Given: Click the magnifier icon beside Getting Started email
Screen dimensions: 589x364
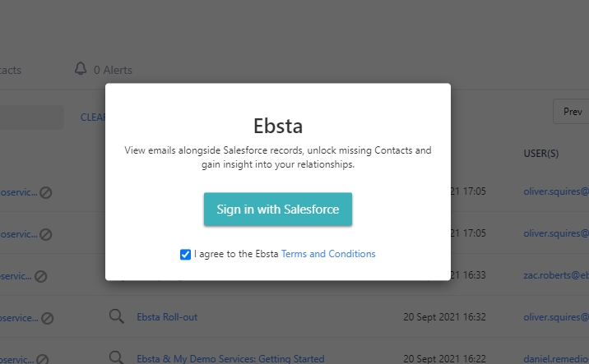Looking at the screenshot, I should (x=117, y=358).
